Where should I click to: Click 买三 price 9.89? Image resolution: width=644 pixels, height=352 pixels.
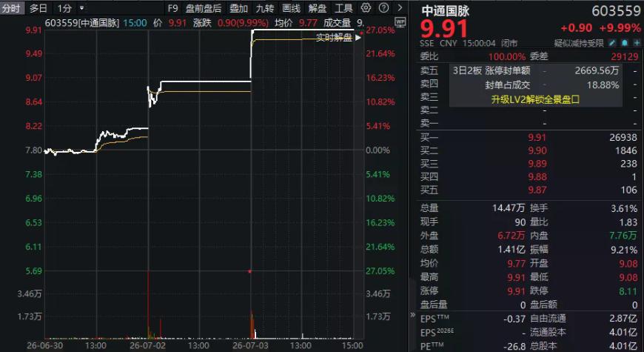click(537, 164)
